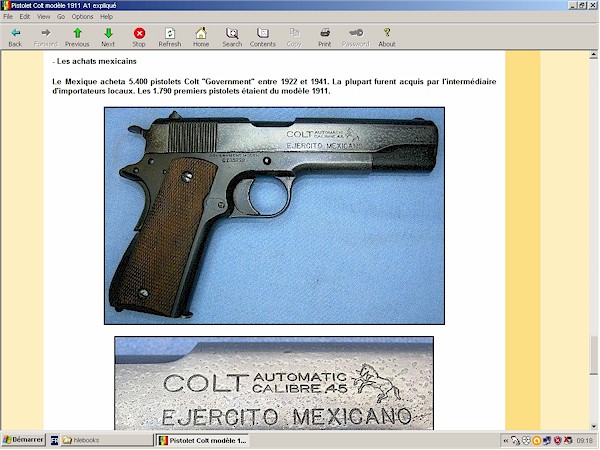
Task: Click the heading 'Les achats mexicains'
Action: coord(94,61)
